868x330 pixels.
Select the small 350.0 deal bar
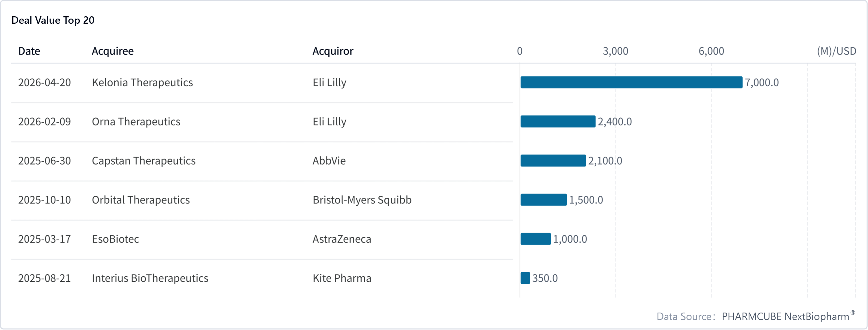[x=525, y=278]
